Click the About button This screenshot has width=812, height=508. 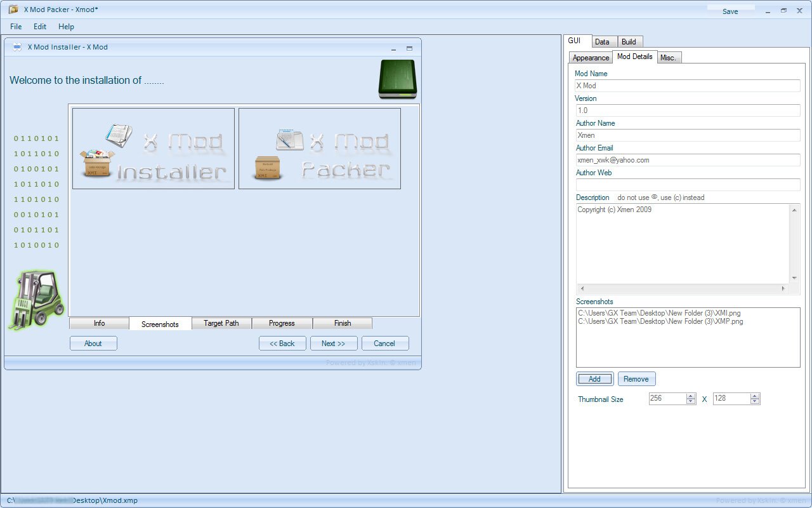click(93, 344)
